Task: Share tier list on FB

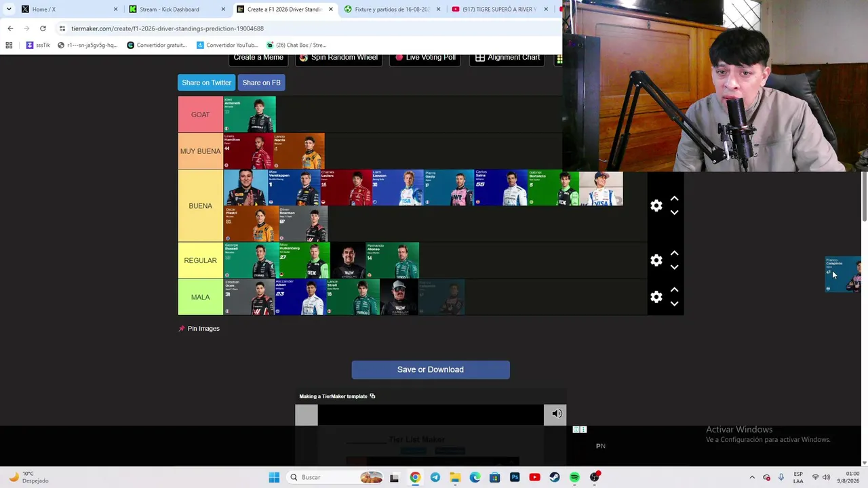Action: pyautogui.click(x=261, y=83)
